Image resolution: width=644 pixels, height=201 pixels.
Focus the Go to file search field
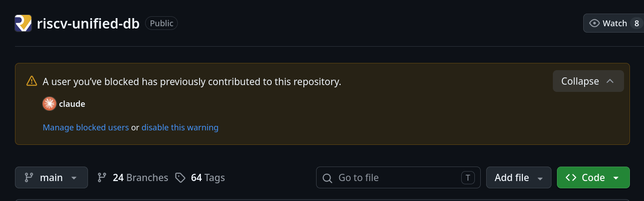click(398, 177)
